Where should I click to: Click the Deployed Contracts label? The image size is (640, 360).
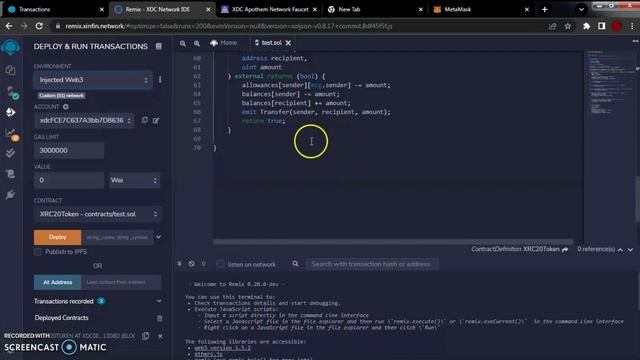62,318
